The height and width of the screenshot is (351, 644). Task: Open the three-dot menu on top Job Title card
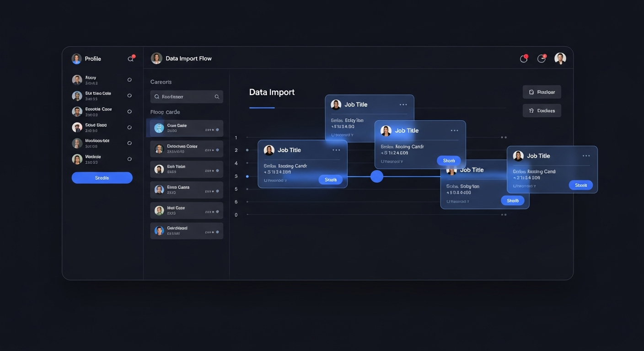pos(403,105)
